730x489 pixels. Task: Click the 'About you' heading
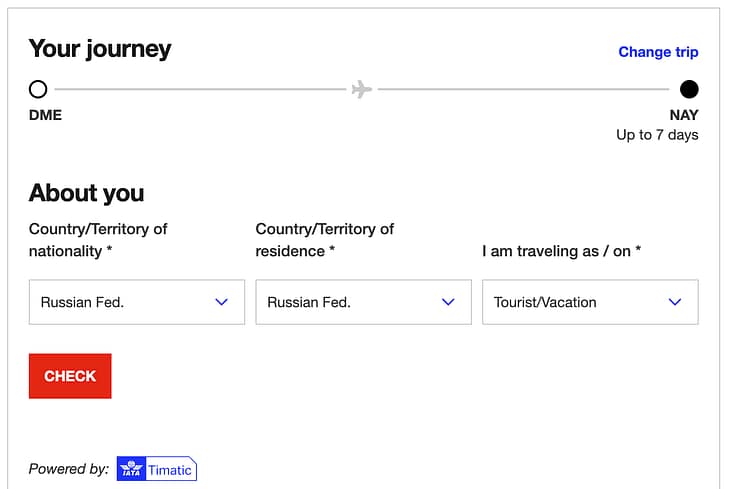86,193
